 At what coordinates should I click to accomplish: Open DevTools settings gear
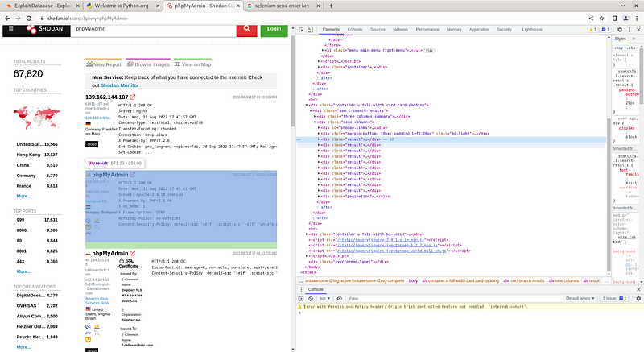[x=620, y=30]
